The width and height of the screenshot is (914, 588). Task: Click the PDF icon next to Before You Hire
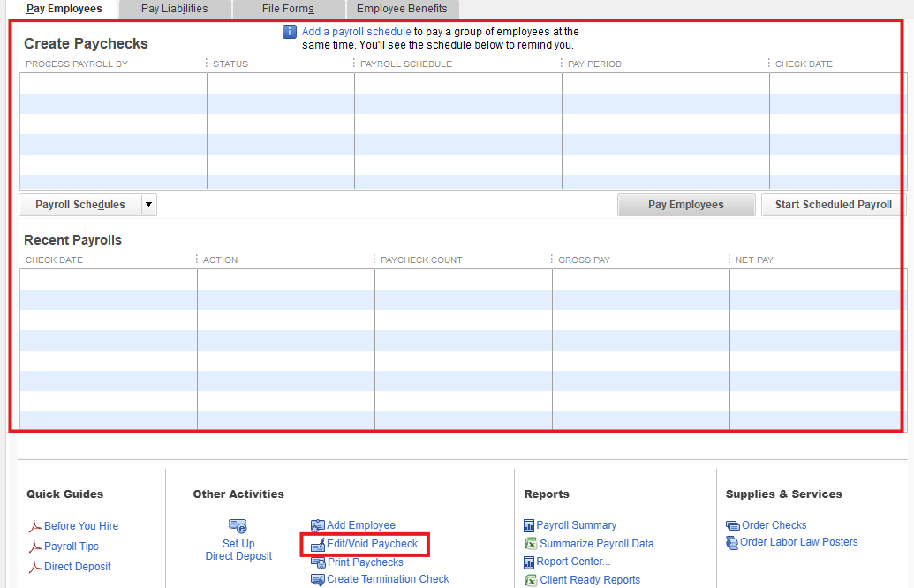click(x=35, y=526)
